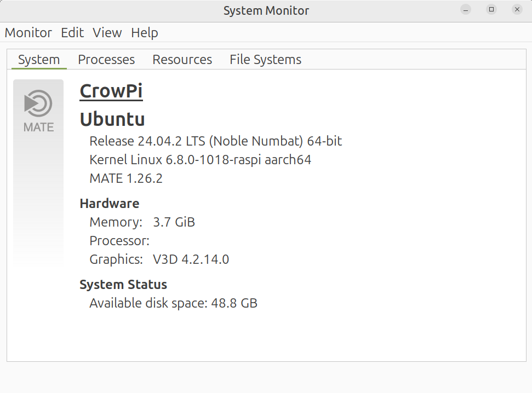532x393 pixels.
Task: Minimize the System Monitor window
Action: pos(466,10)
